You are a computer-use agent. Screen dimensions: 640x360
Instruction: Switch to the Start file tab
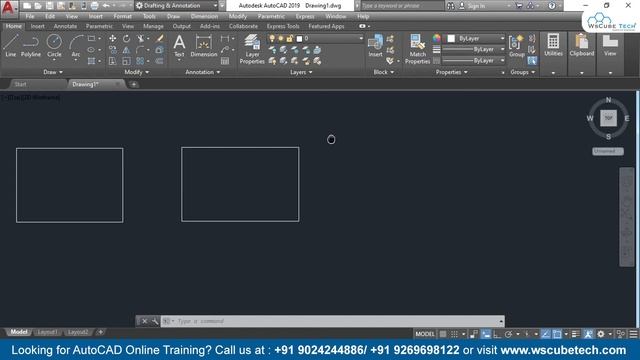(x=20, y=84)
